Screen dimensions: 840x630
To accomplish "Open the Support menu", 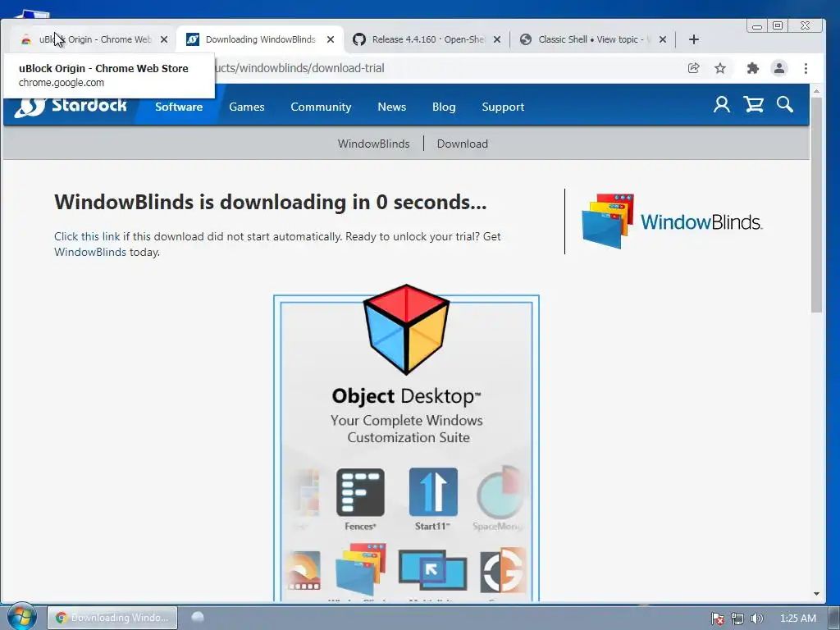I will point(503,107).
